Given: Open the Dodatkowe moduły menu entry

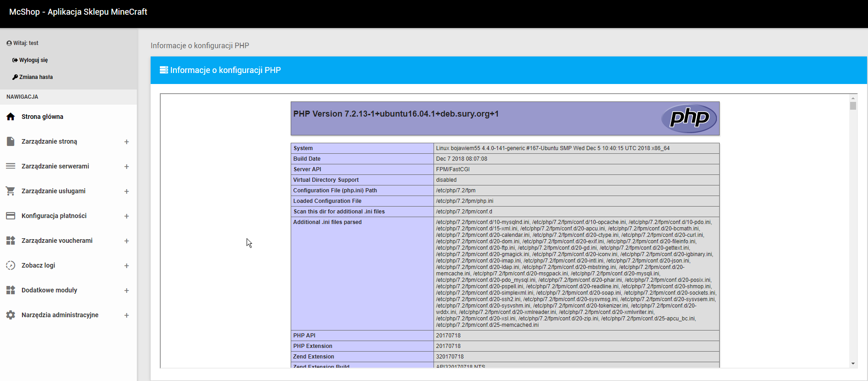Looking at the screenshot, I should [49, 290].
